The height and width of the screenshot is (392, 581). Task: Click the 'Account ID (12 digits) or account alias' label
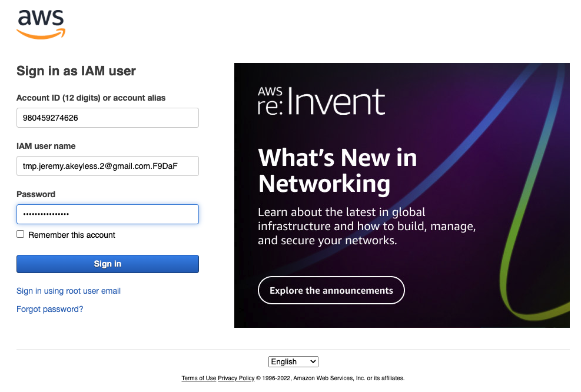click(91, 98)
